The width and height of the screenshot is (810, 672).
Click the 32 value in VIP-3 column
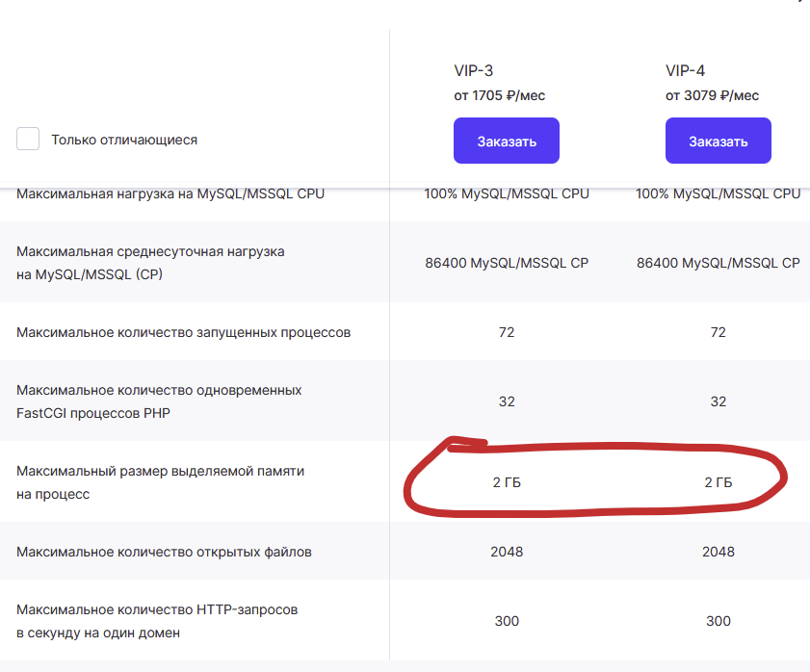[x=507, y=401]
